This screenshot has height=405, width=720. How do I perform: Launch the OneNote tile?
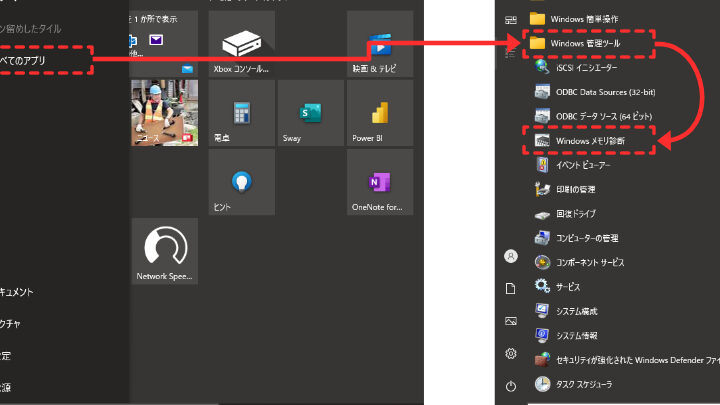[380, 182]
